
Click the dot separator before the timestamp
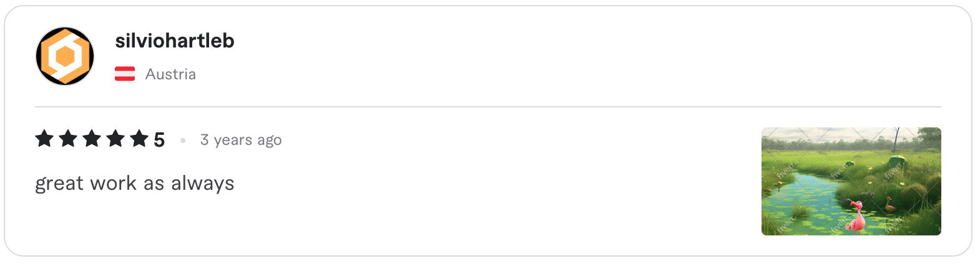183,140
